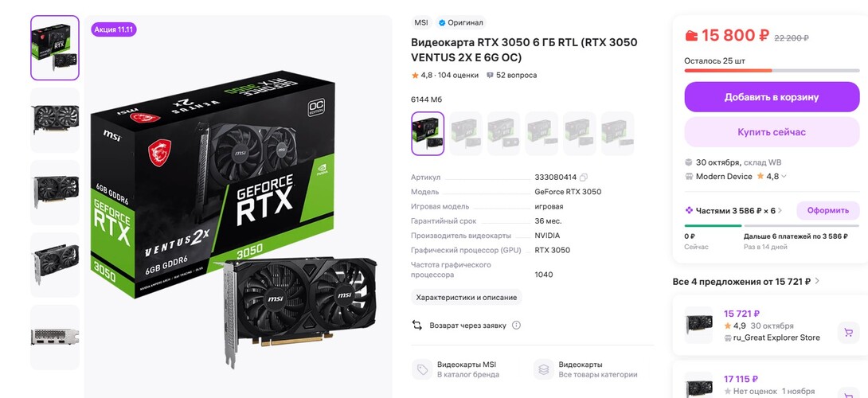Viewport: 868px width, 398px height.
Task: Expand Все 4 предложения offers list
Action: tap(746, 282)
